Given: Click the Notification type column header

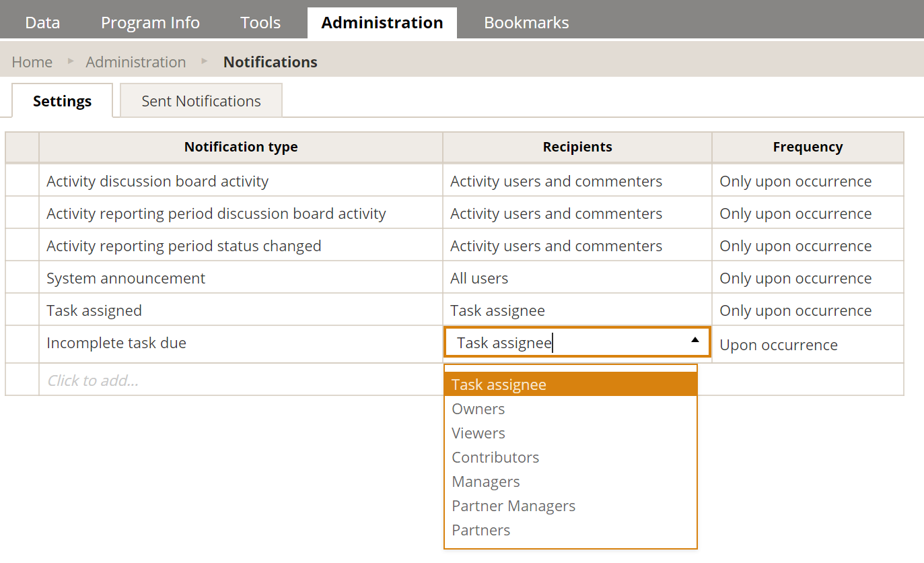Looking at the screenshot, I should point(241,147).
